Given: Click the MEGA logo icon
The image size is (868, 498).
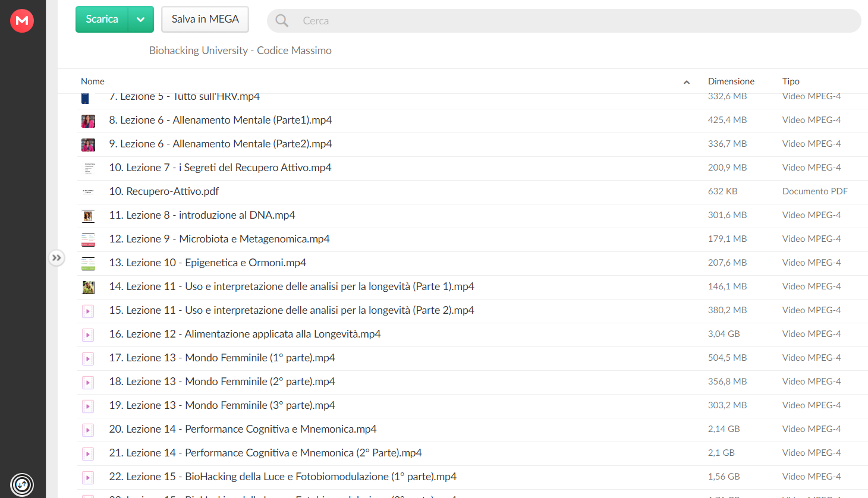Looking at the screenshot, I should [x=22, y=21].
